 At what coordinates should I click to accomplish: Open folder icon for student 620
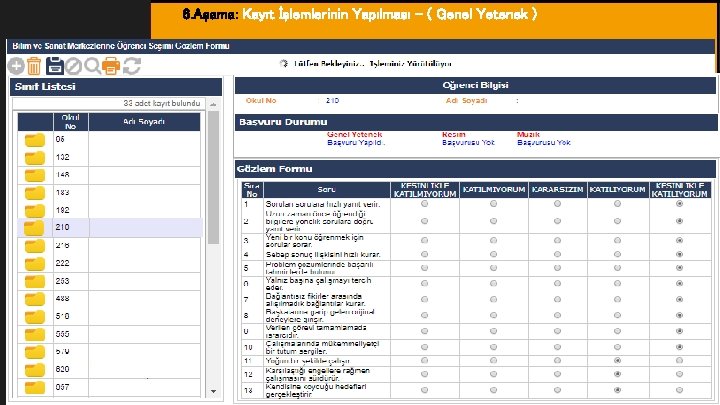click(x=35, y=370)
